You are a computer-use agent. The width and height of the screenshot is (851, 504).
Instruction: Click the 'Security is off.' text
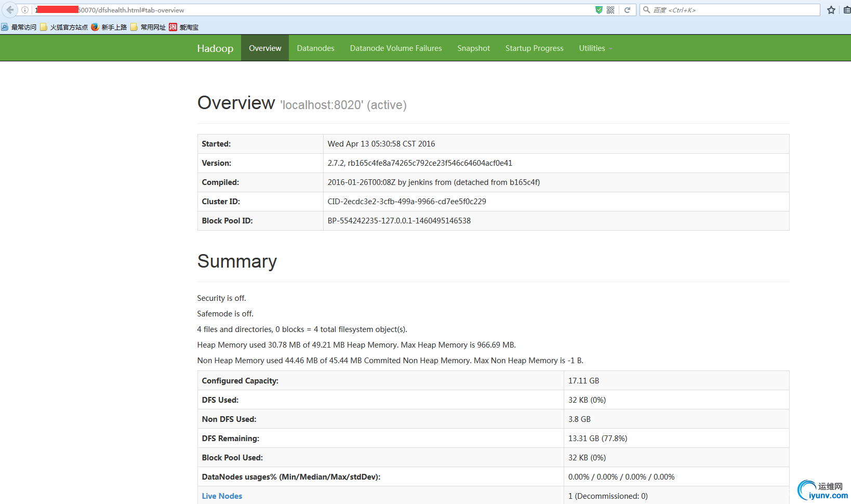click(222, 298)
